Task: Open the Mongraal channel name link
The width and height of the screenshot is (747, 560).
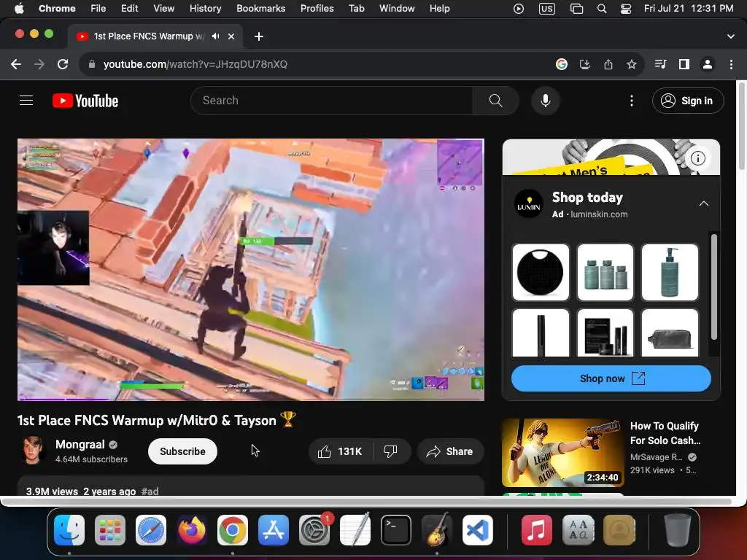Action: coord(80,444)
